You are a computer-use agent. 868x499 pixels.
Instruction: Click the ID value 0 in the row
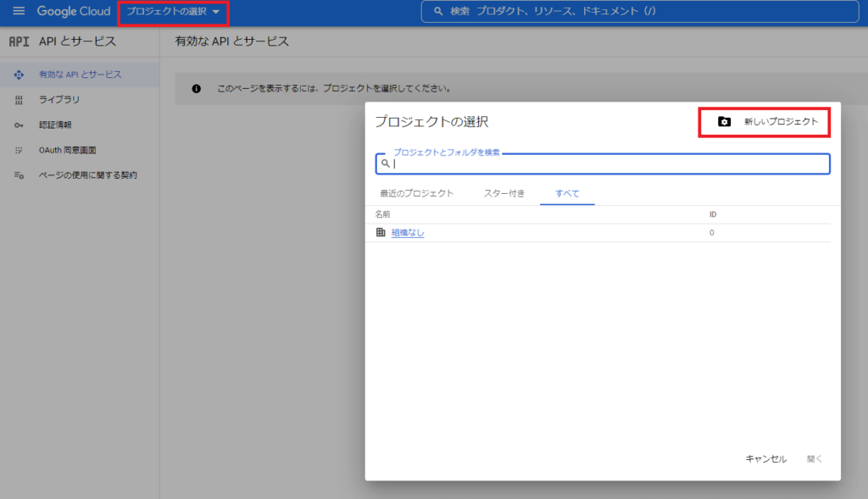(712, 233)
